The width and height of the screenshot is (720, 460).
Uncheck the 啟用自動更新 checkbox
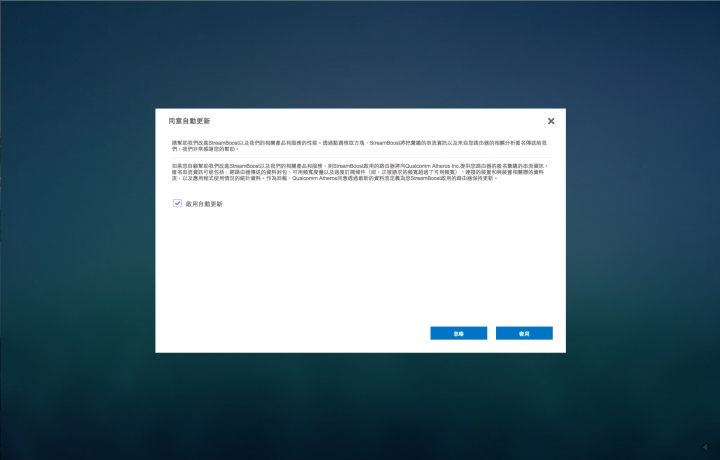coord(177,203)
